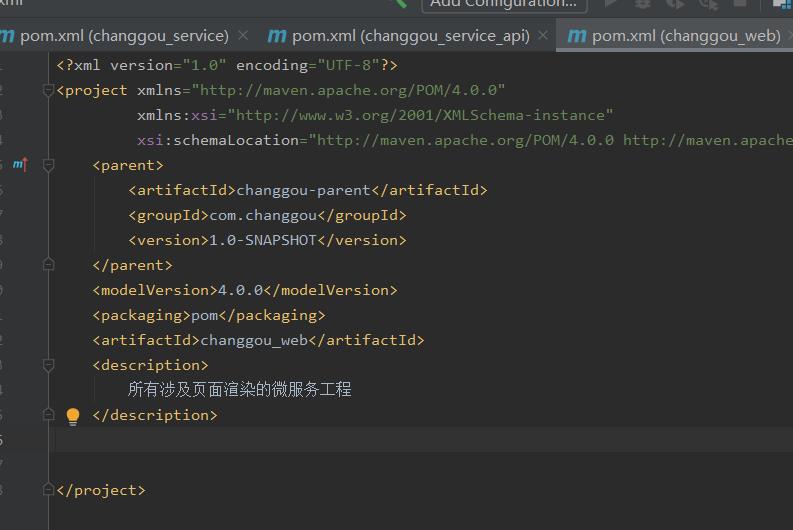Click the green build hammer icon

click(400, 4)
